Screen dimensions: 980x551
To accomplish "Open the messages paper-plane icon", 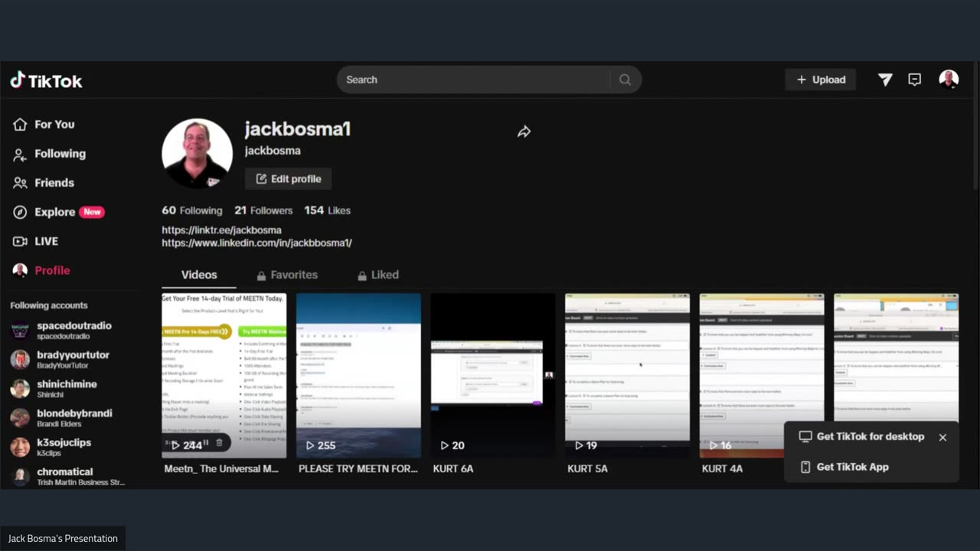I will click(885, 80).
